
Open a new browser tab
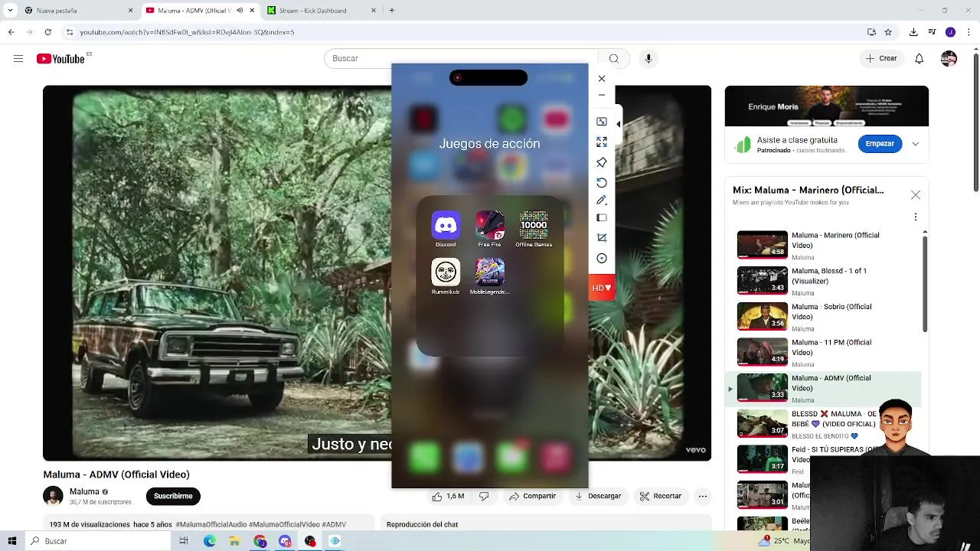point(392,11)
